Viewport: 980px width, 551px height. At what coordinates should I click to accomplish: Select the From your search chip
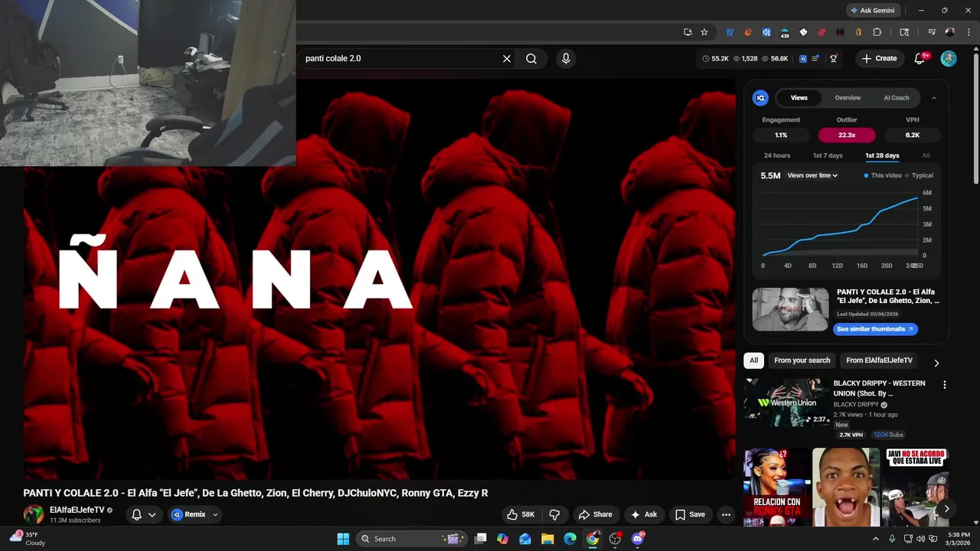(802, 360)
